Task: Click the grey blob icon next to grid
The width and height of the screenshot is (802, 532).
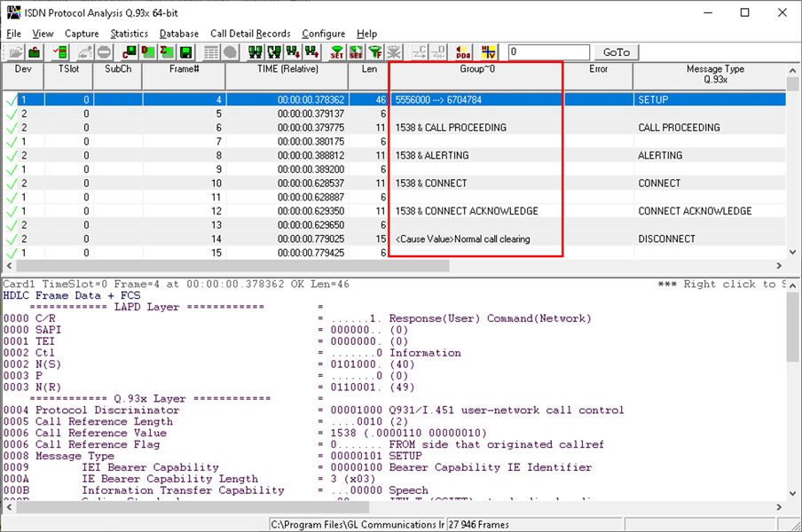Action: 230,52
